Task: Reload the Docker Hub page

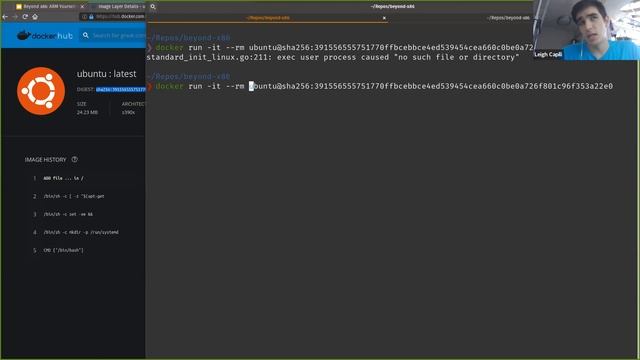Action: click(25, 17)
